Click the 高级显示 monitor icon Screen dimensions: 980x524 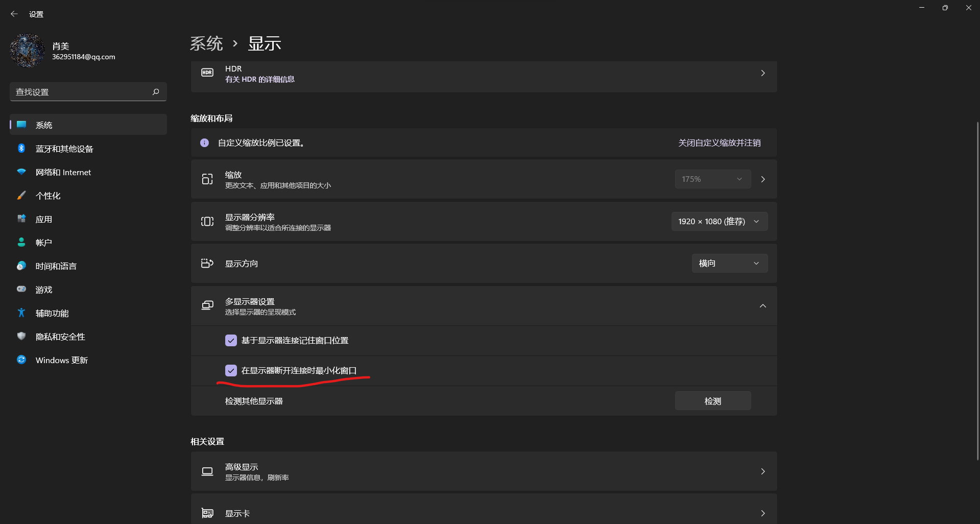207,471
